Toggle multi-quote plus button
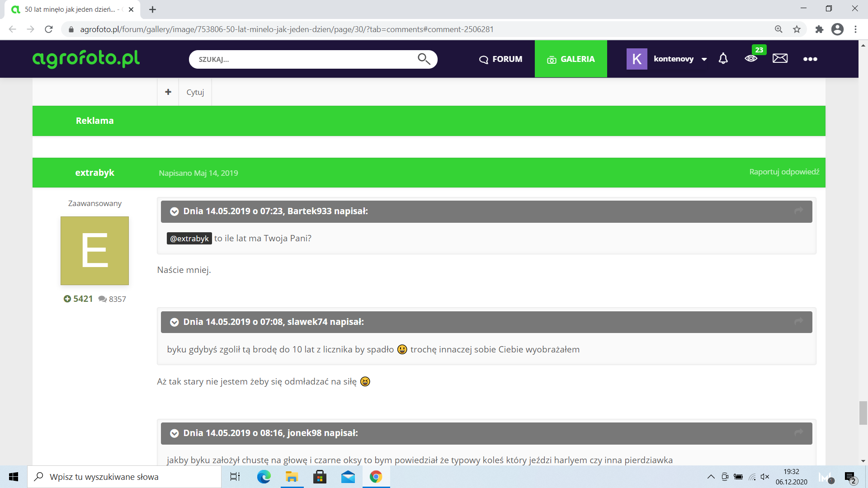 [x=168, y=92]
